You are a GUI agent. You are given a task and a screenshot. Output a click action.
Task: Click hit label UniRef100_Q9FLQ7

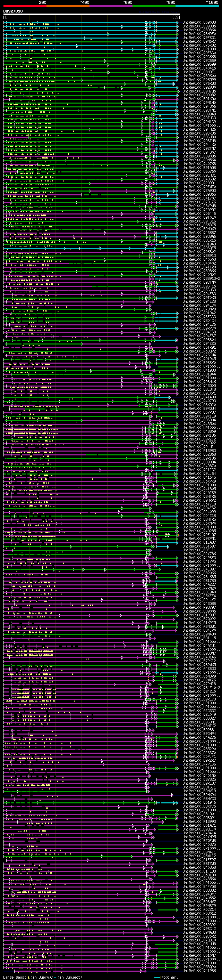[199, 535]
